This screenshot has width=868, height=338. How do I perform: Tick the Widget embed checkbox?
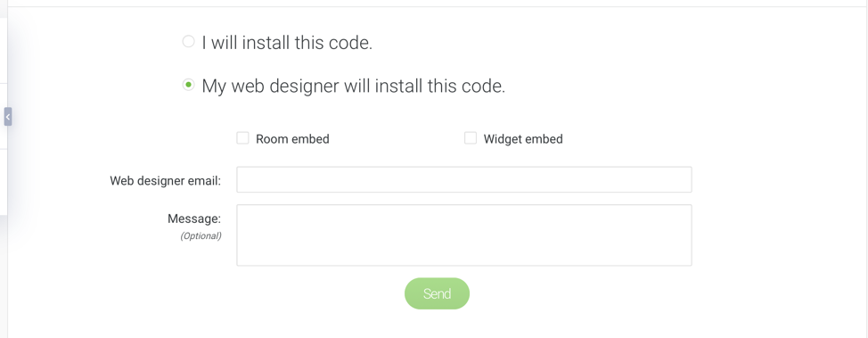click(471, 138)
